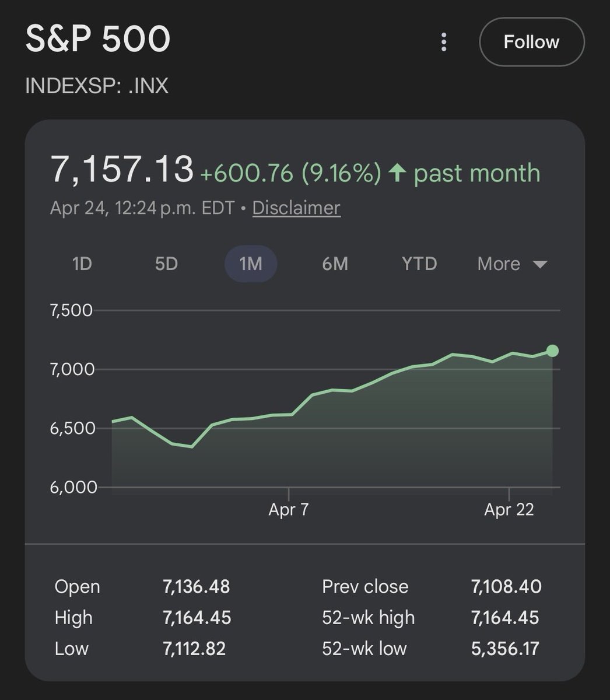Click the 52-wk low value 5,356.17
This screenshot has width=610, height=700.
[x=505, y=649]
